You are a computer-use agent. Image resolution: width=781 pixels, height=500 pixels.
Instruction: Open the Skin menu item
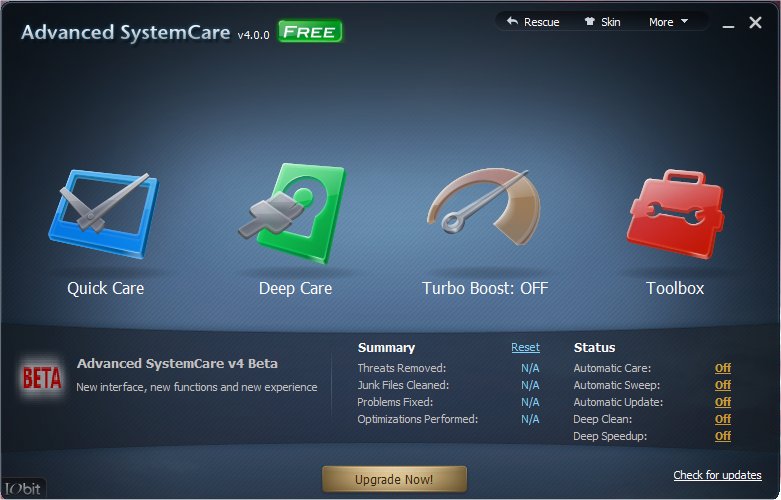[602, 22]
